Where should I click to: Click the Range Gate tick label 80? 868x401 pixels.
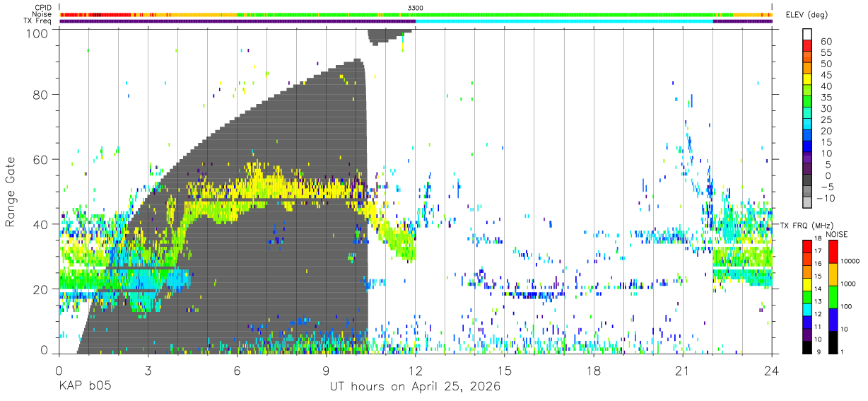(41, 94)
